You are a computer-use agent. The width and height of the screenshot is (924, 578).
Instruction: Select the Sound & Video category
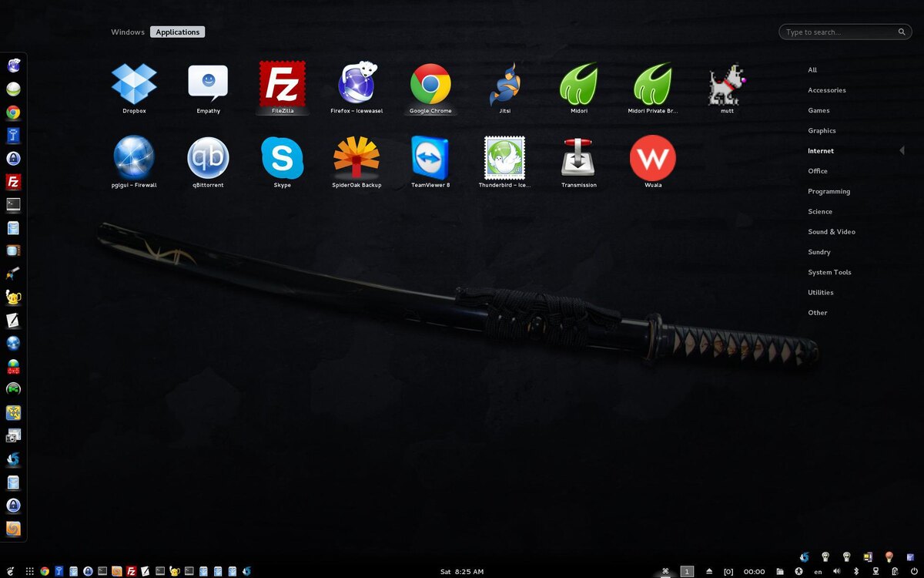[832, 232]
